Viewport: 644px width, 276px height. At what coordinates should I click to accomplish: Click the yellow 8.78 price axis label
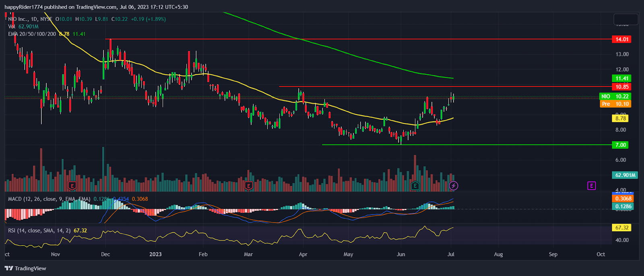pyautogui.click(x=620, y=118)
